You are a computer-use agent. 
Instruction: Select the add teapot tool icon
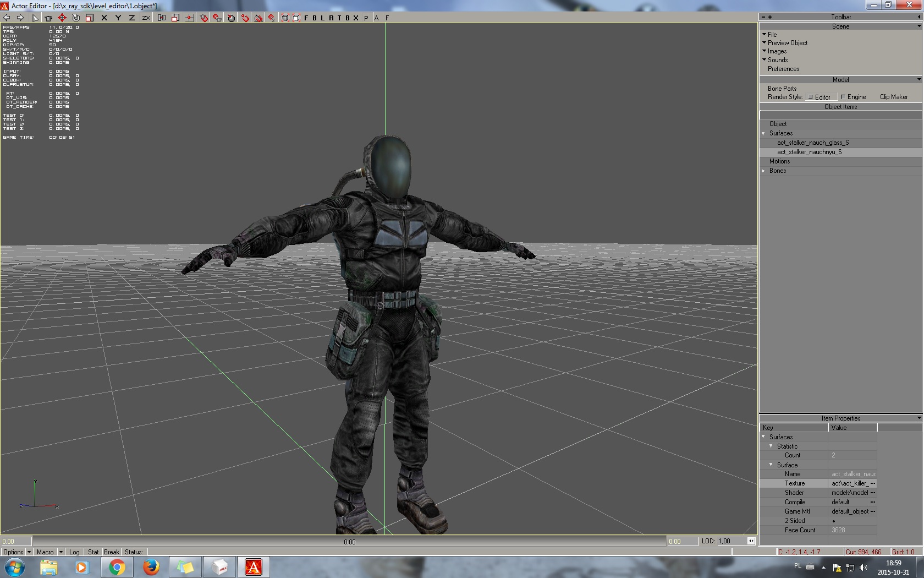point(48,18)
